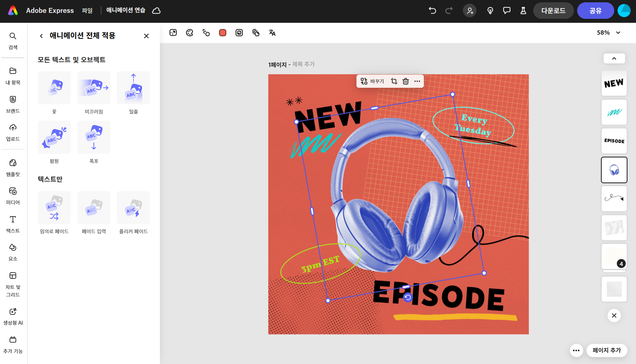Open more options on floating toolbar
This screenshot has height=364, width=636.
coord(417,81)
